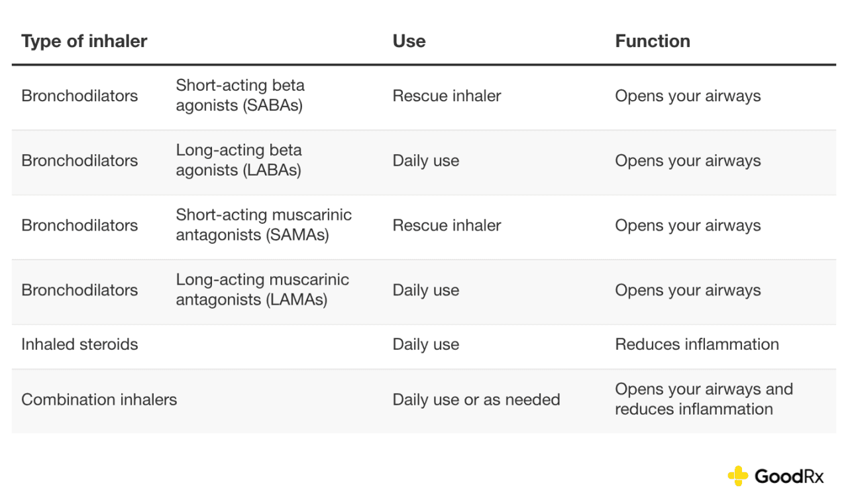Select the "Inhaled steroids" row label
Image resolution: width=848 pixels, height=504 pixels.
[x=79, y=344]
